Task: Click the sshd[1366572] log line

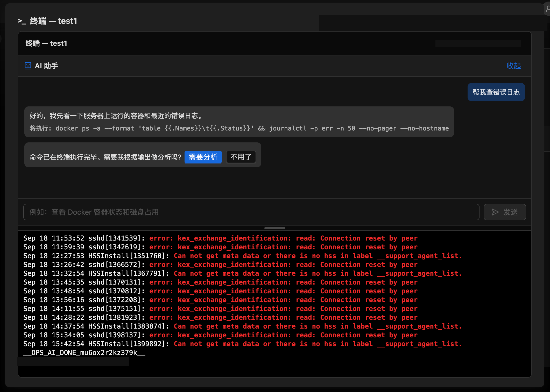Action: pyautogui.click(x=220, y=265)
